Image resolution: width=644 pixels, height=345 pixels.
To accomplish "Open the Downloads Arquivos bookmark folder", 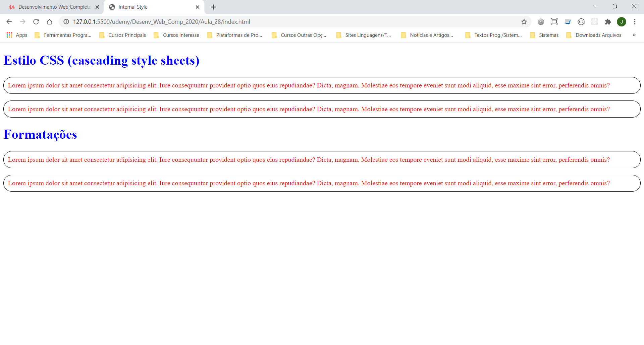I will point(594,35).
